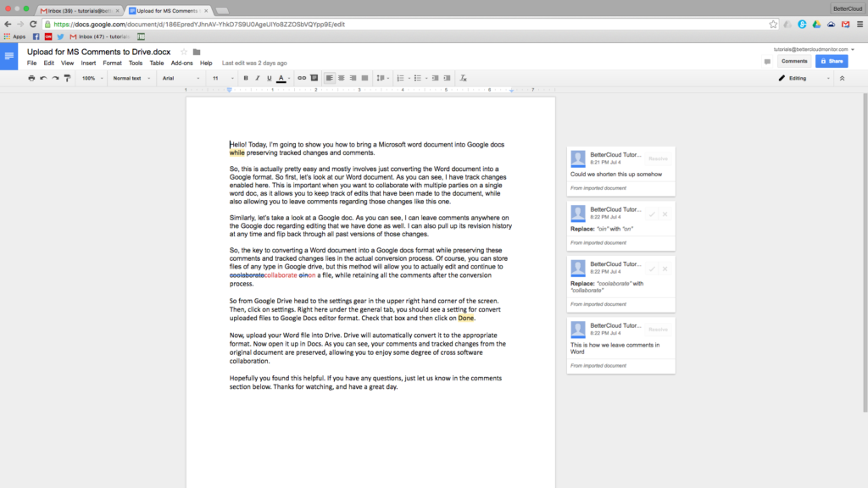This screenshot has height=488, width=868.
Task: Toggle underline formatting
Action: click(x=270, y=78)
